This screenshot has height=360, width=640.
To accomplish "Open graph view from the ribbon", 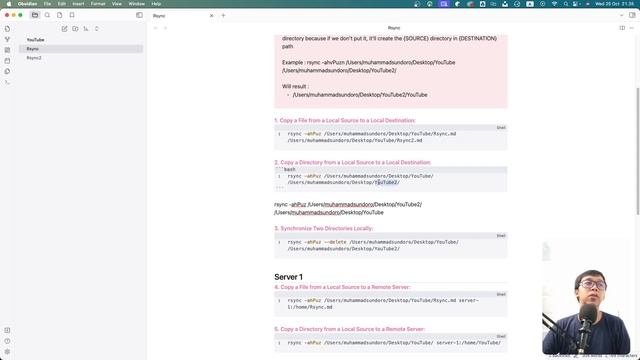I will (x=7, y=40).
